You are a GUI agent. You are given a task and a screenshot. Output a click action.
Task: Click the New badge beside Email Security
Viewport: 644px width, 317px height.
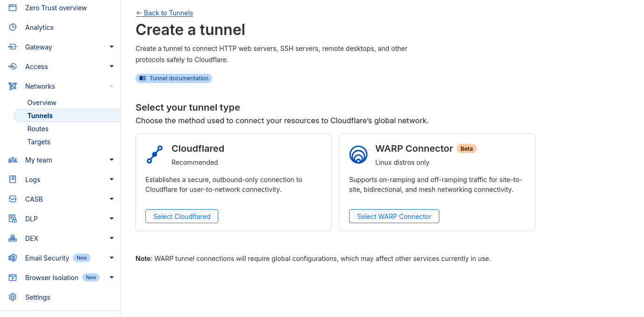pos(82,258)
